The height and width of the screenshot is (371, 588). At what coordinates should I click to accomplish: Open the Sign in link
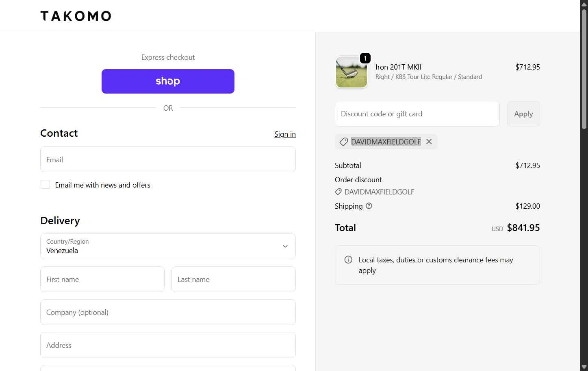pos(285,134)
